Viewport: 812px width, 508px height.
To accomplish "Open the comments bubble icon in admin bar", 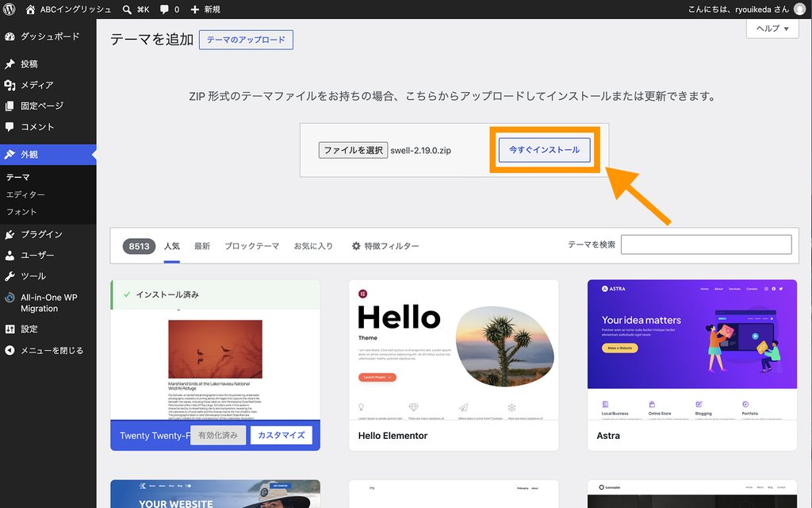I will click(164, 10).
